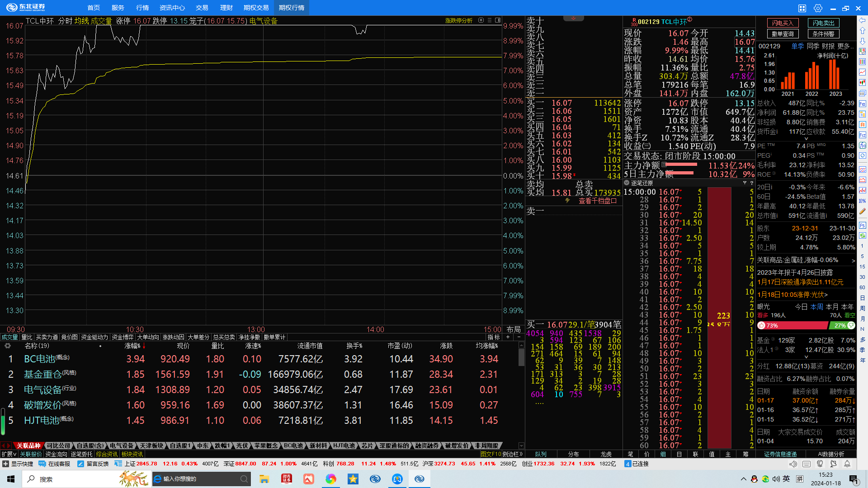Click the list settings gear beside 名称
The height and width of the screenshot is (488, 868).
pyautogui.click(x=8, y=346)
